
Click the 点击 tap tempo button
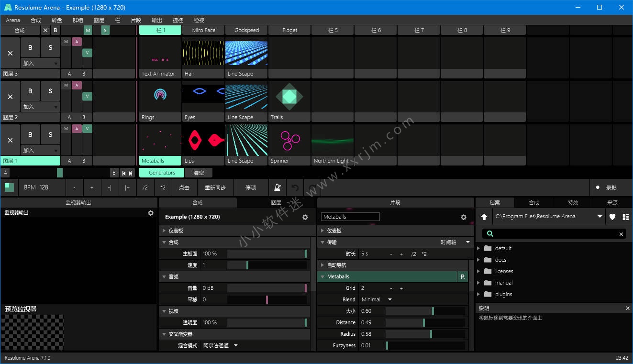coord(184,188)
